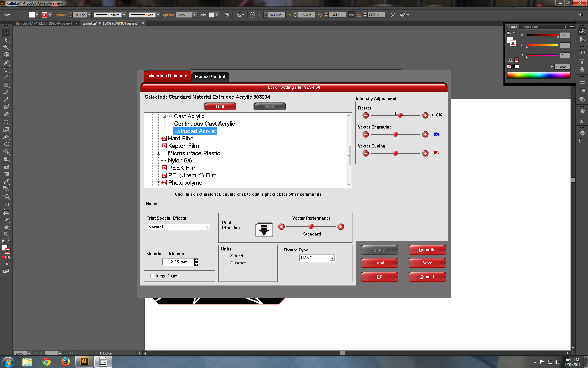The height and width of the screenshot is (368, 588).
Task: Switch to the Untitled-1 document tab
Action: (44, 23)
